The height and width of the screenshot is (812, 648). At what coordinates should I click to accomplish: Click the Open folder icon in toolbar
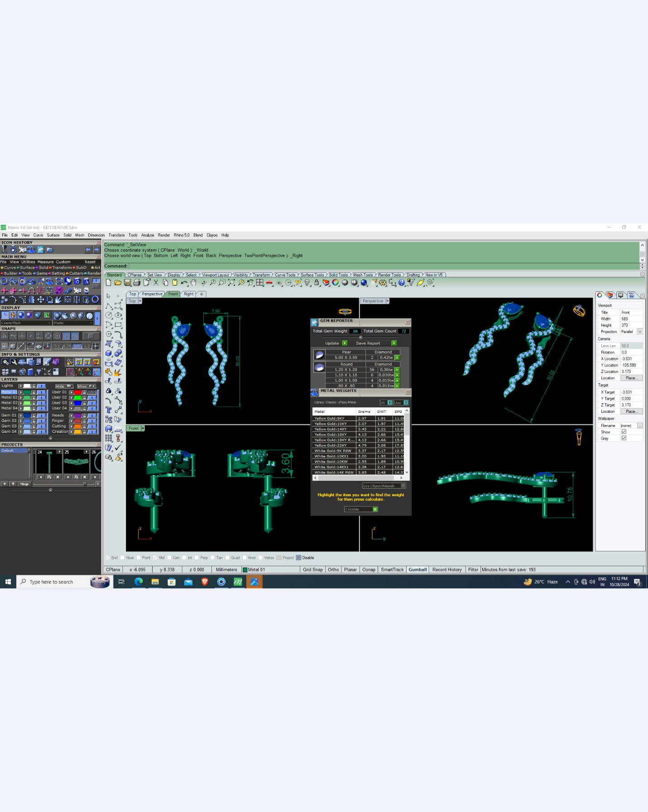[x=118, y=283]
